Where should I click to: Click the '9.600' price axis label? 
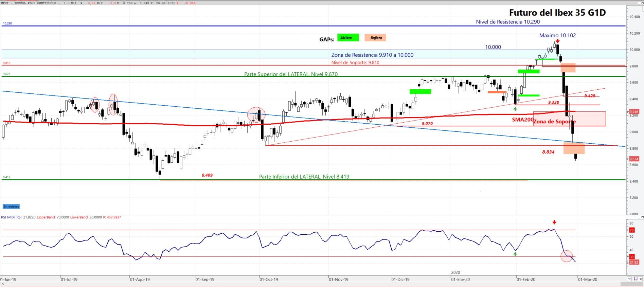(634, 83)
